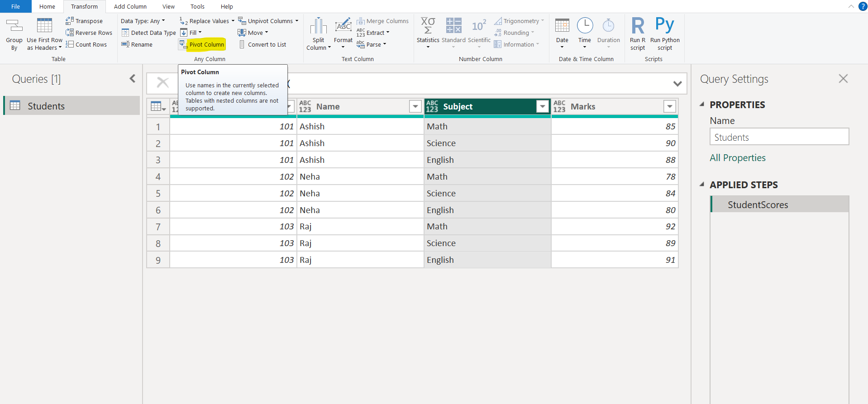Expand the formula bar chevron
Screen dimensions: 868x404
coord(677,84)
